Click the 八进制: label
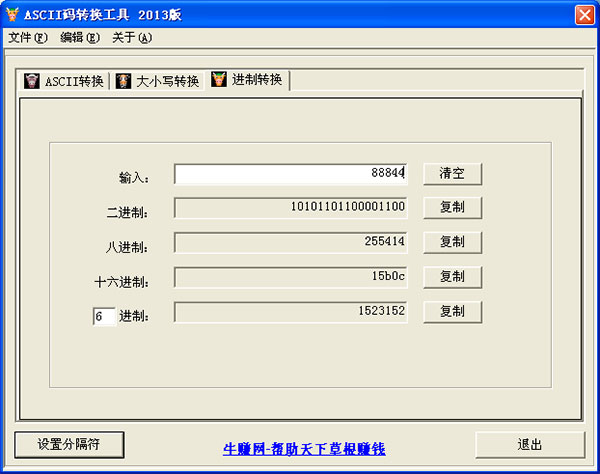 click(127, 247)
